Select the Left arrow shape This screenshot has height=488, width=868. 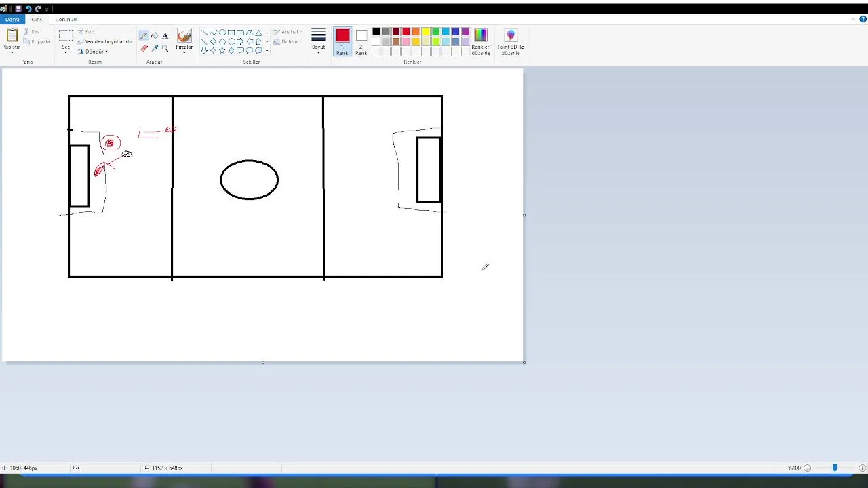(x=250, y=41)
